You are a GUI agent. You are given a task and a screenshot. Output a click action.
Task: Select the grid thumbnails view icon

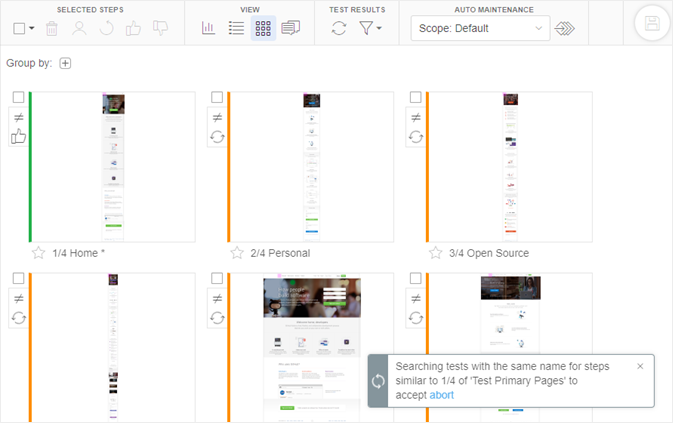[x=263, y=28]
